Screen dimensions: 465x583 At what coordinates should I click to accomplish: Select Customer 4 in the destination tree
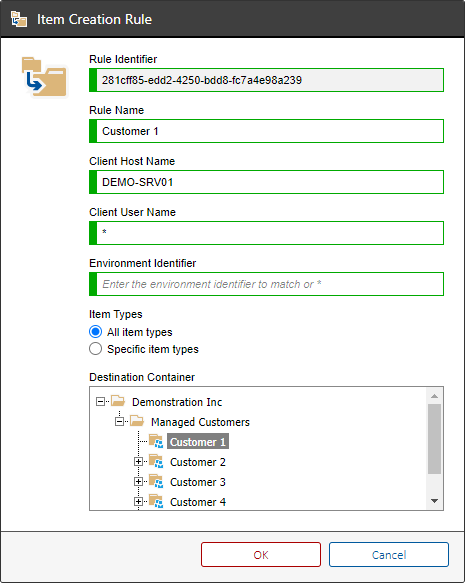[198, 502]
